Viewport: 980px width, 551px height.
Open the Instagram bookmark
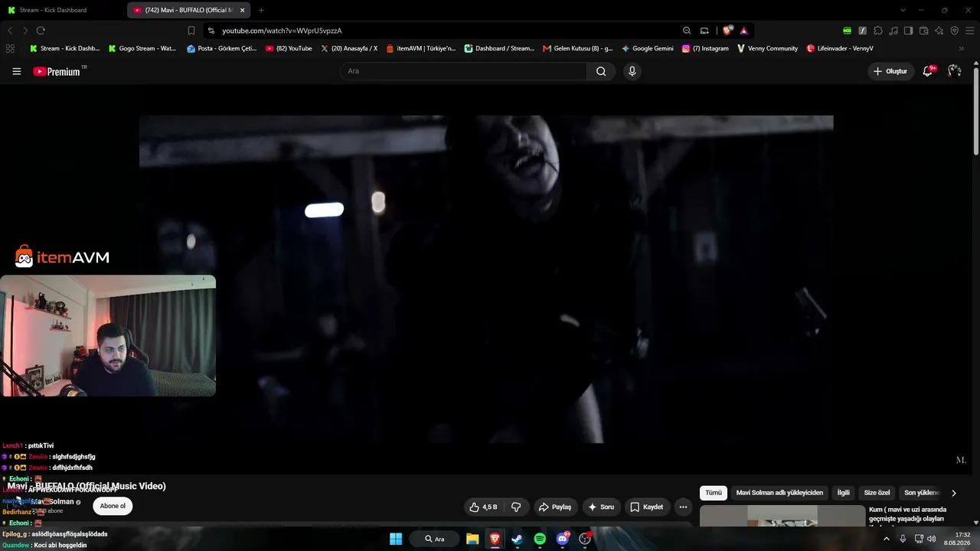705,48
